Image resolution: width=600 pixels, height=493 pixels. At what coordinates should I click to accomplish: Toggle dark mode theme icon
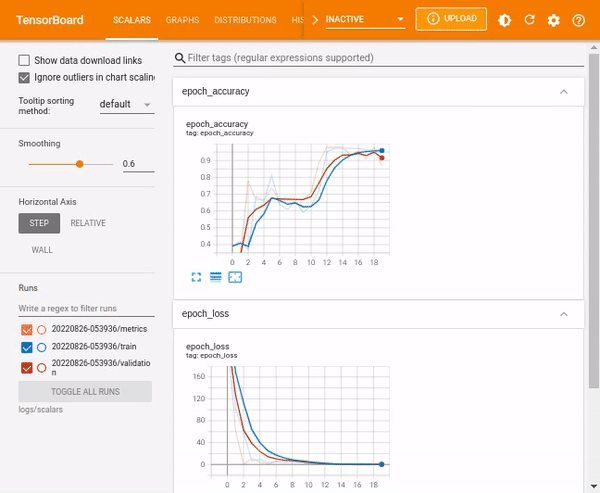(504, 20)
